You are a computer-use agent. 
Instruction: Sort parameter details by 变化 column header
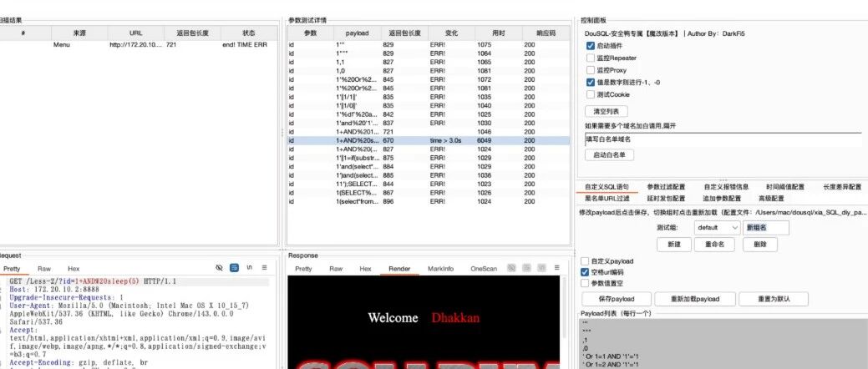451,33
